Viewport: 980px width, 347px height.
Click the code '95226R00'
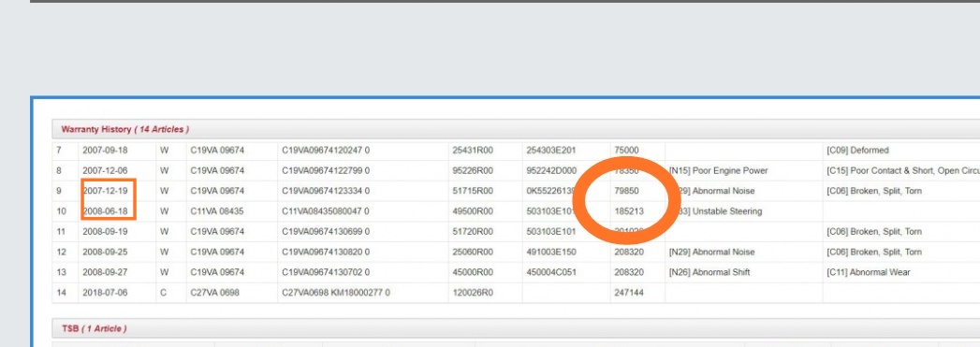coord(473,171)
